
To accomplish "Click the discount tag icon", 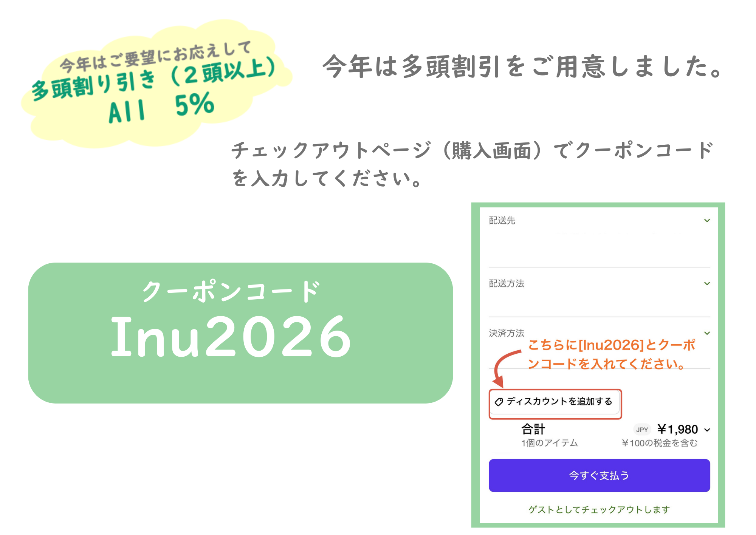I will [x=500, y=402].
